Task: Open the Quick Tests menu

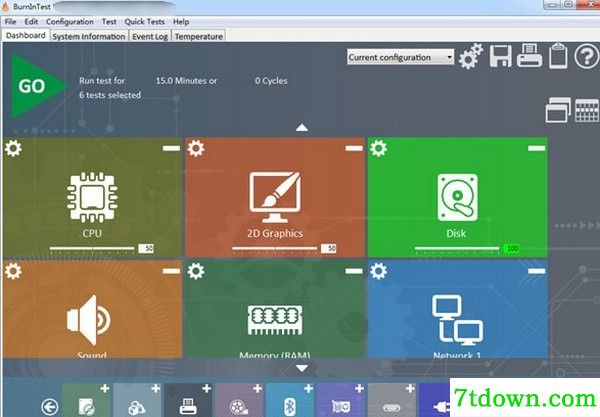Action: point(145,22)
